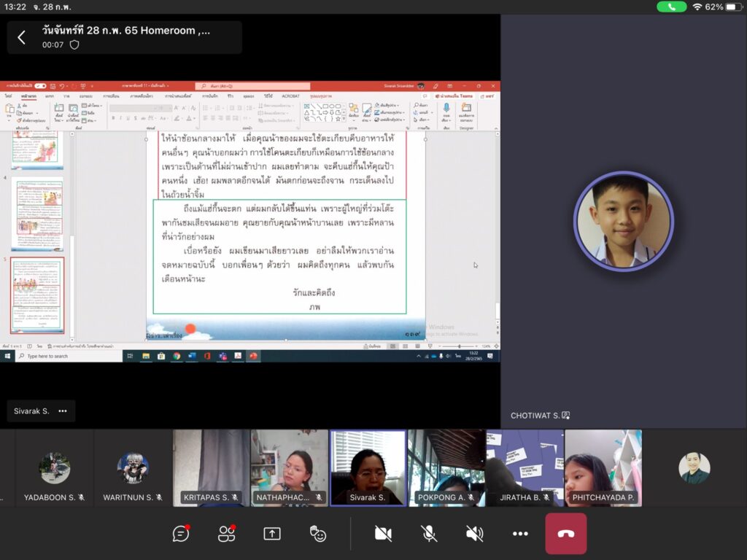This screenshot has width=747, height=560.
Task: Click Undo in the shared PowerPoint quick access toolbar
Action: click(61, 86)
